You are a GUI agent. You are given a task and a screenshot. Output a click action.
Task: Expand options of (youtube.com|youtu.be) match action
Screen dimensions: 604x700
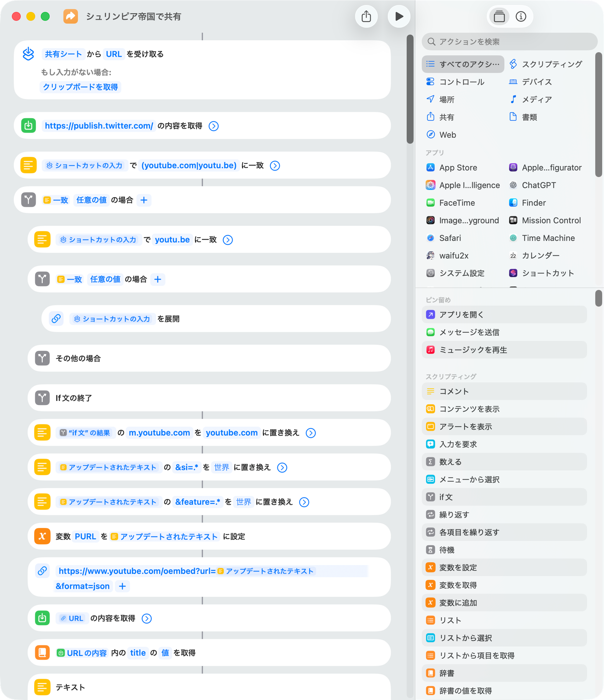click(275, 166)
